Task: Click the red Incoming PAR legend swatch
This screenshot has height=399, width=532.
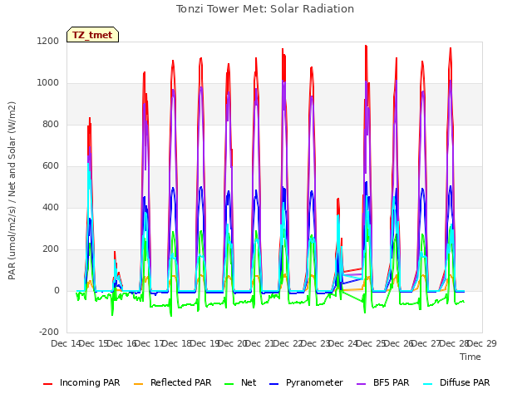Action: pos(48,383)
